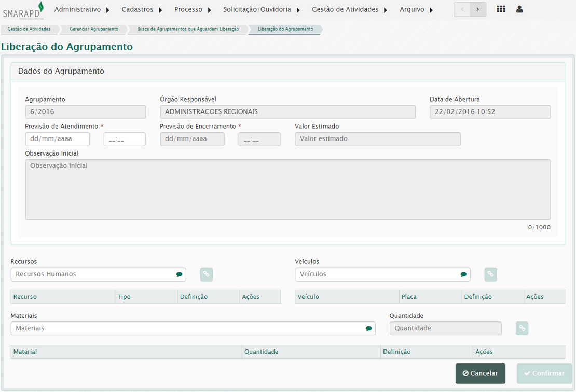Open the apps grid icon
The width and height of the screenshot is (576, 392).
[501, 9]
